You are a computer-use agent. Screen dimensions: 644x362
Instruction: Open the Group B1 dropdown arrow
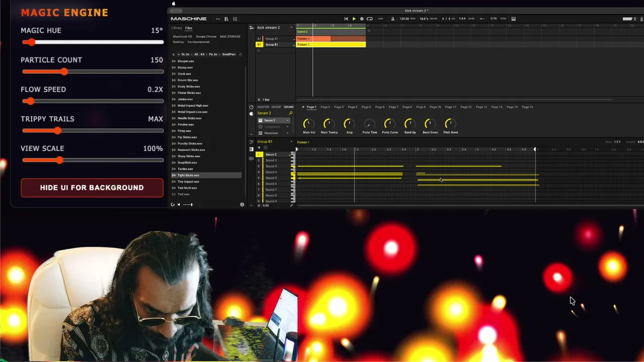pyautogui.click(x=291, y=142)
